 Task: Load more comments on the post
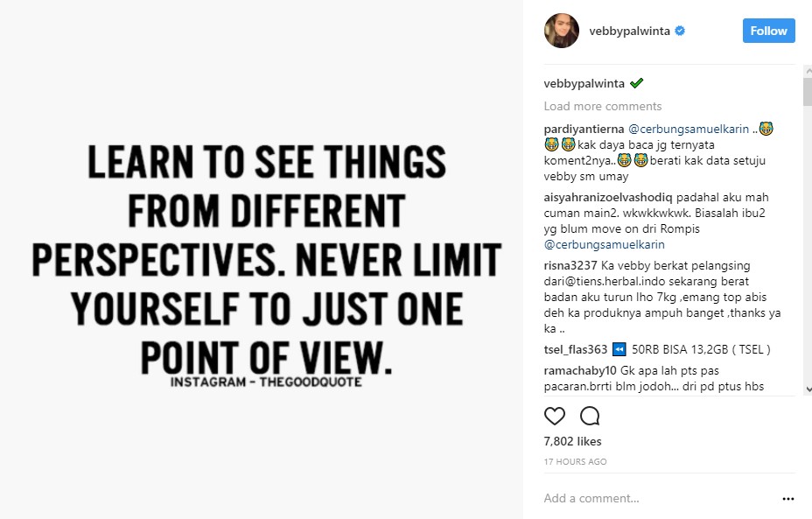(602, 106)
